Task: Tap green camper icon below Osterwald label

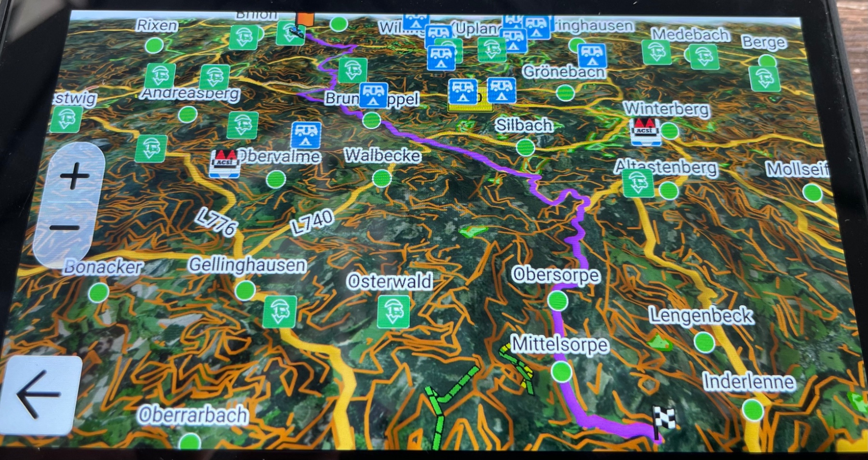Action: [393, 311]
